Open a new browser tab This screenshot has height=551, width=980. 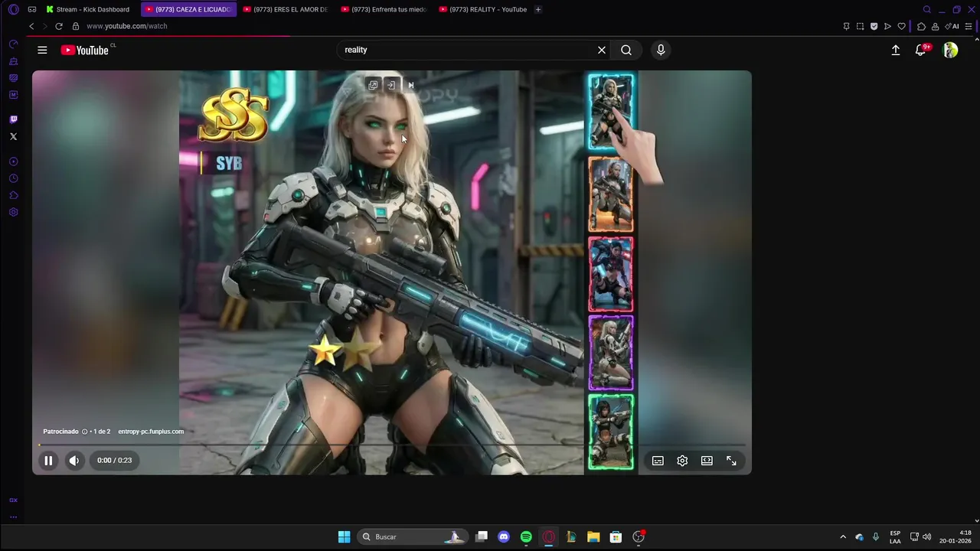[x=538, y=9]
